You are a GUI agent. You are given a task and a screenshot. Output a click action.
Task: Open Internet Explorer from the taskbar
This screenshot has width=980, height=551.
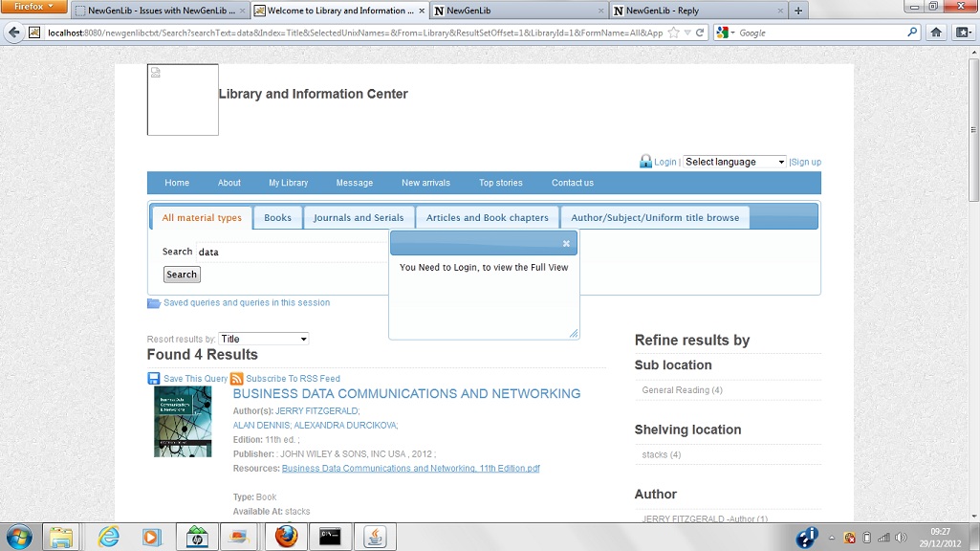point(109,537)
